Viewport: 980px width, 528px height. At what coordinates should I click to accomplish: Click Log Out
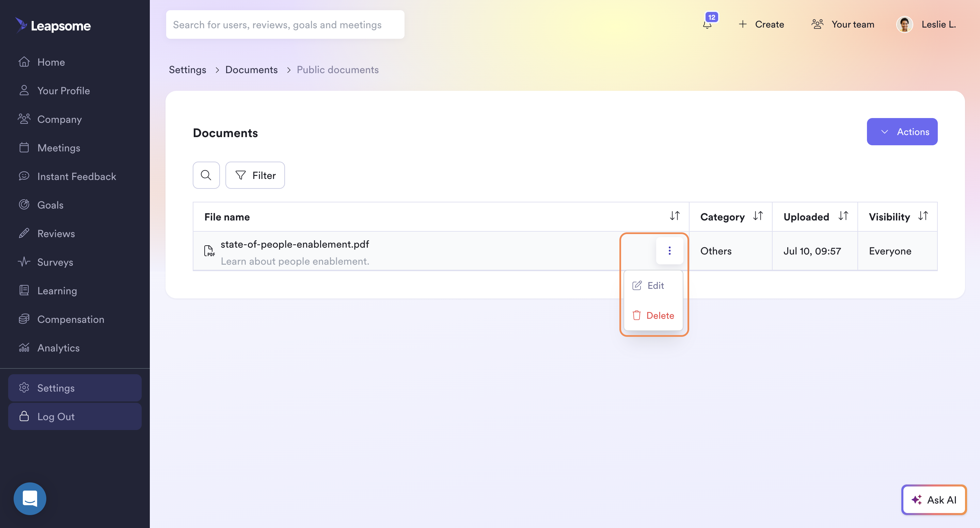[x=75, y=416]
